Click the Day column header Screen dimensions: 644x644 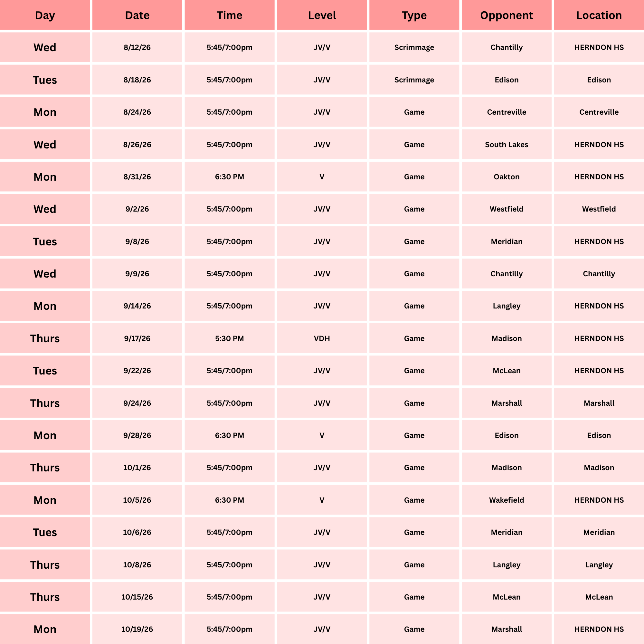tap(45, 15)
